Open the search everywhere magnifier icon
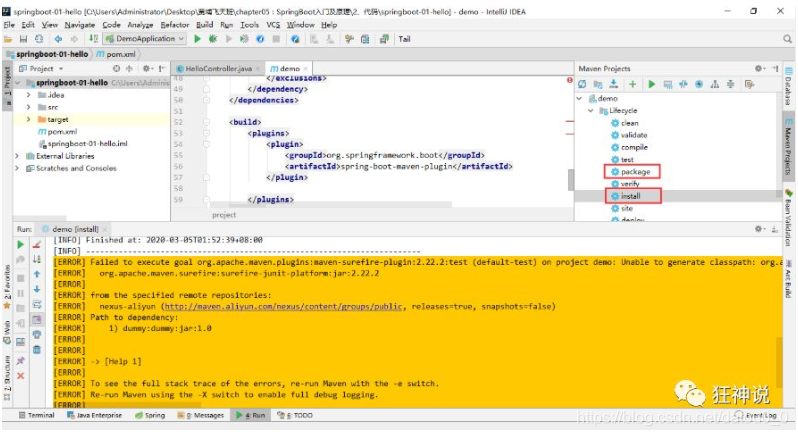This screenshot has width=798, height=436. click(x=787, y=39)
